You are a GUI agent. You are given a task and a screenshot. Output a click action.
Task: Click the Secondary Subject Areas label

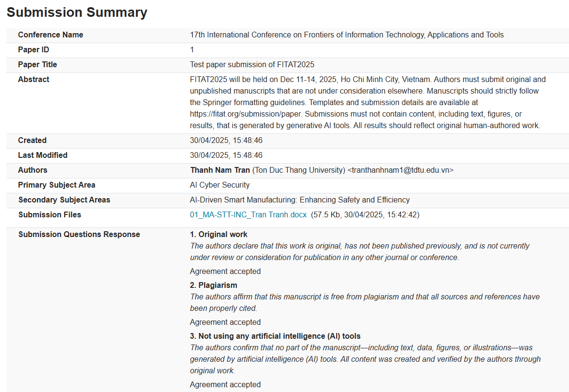(64, 200)
